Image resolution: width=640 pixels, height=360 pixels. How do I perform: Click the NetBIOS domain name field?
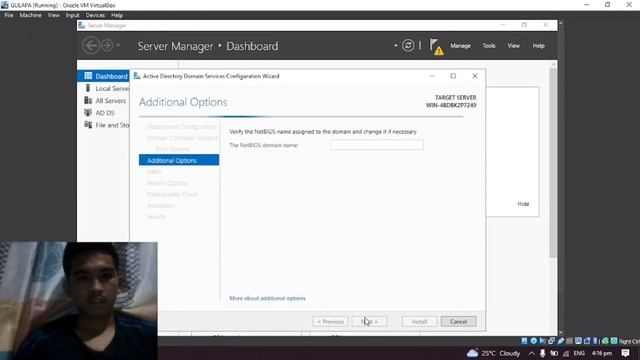[377, 145]
